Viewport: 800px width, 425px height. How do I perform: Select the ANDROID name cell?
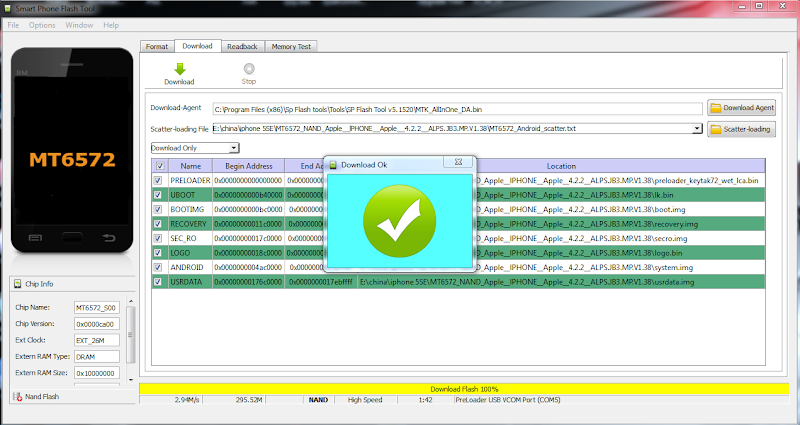coord(190,267)
